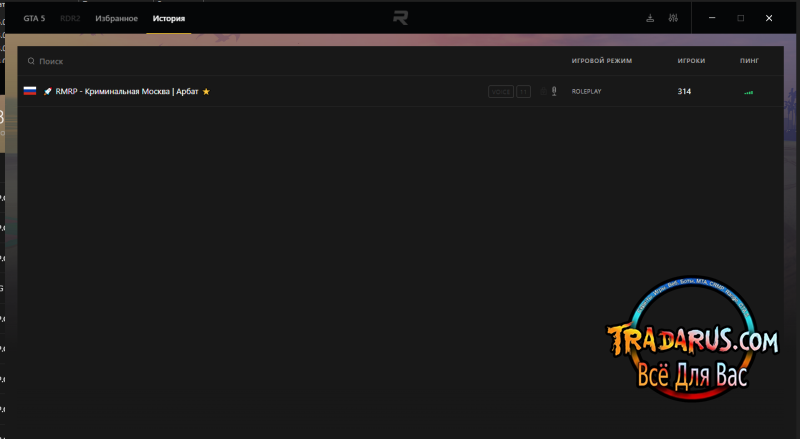Sort servers by ПИНГ column
Viewport: 800px width, 439px height.
click(x=749, y=61)
